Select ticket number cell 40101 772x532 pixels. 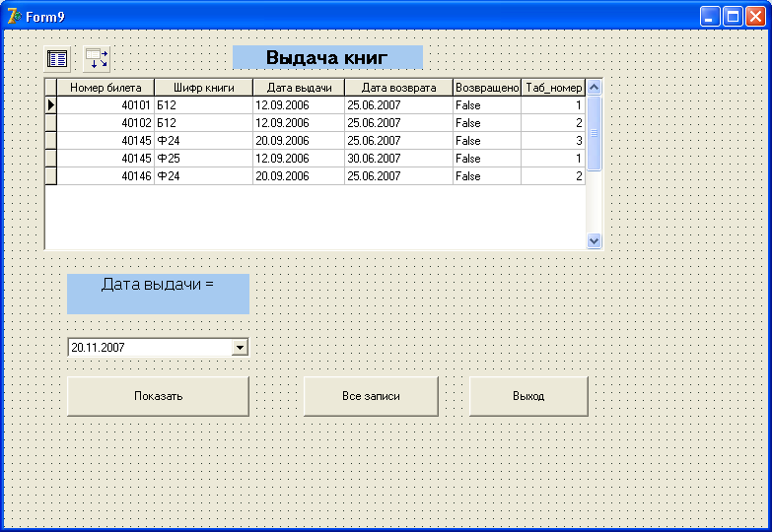point(105,105)
